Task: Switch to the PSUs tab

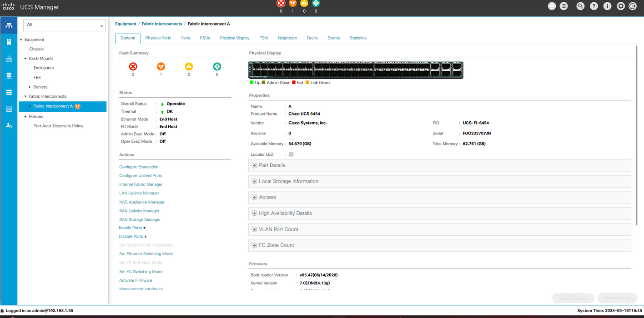Action: click(205, 38)
